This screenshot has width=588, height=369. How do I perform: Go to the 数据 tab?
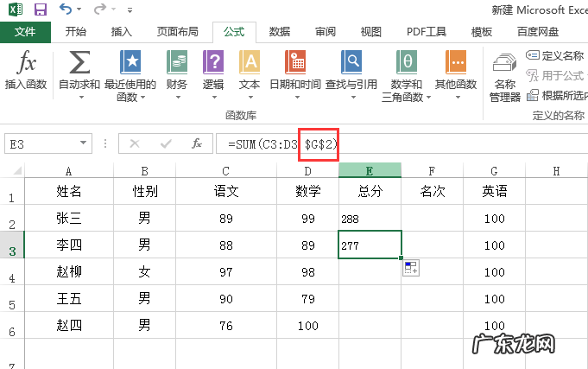tap(280, 32)
